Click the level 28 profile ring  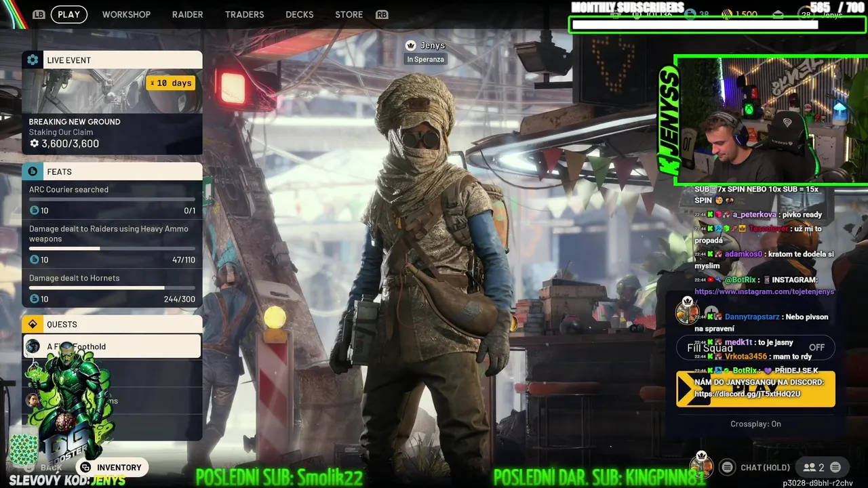click(806, 14)
